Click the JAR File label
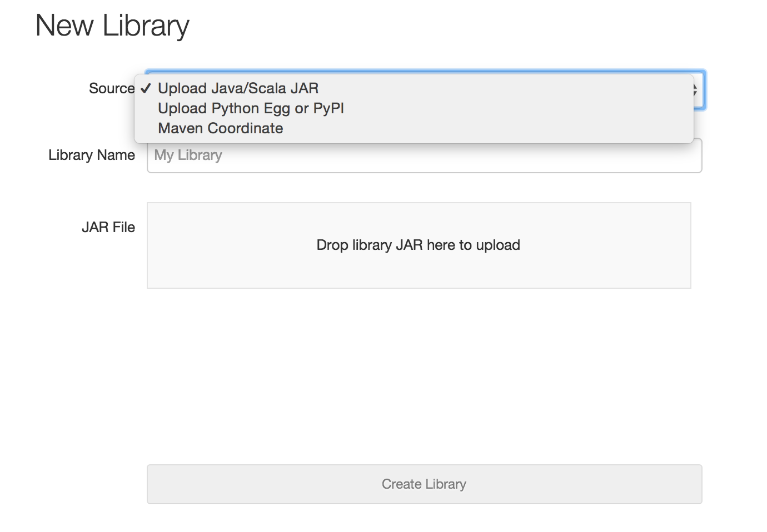 [x=108, y=227]
